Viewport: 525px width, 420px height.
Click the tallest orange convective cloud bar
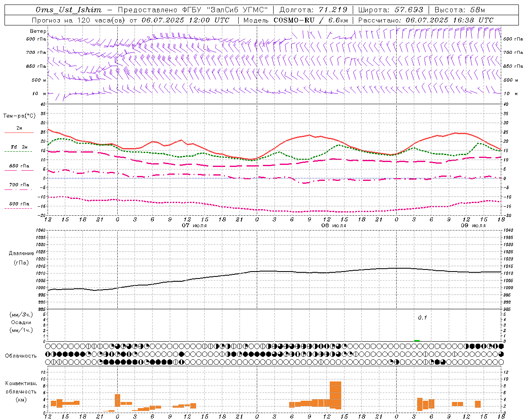336,395
